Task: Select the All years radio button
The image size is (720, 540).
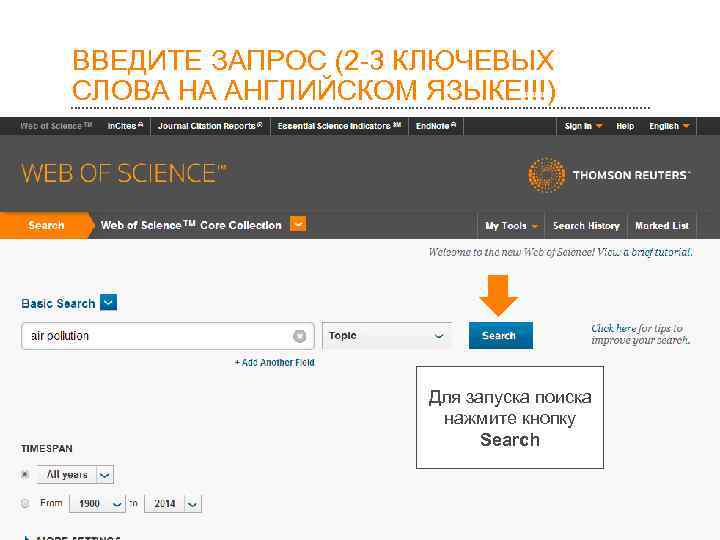Action: [x=25, y=474]
